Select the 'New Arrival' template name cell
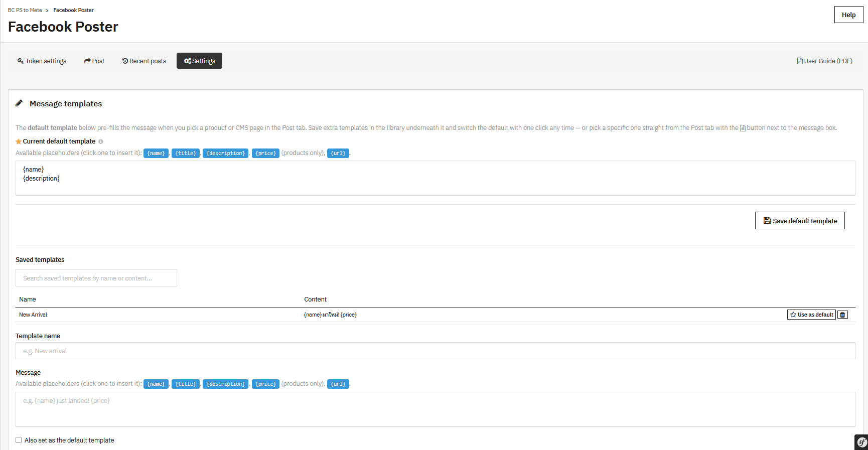The height and width of the screenshot is (450, 868). click(x=33, y=315)
